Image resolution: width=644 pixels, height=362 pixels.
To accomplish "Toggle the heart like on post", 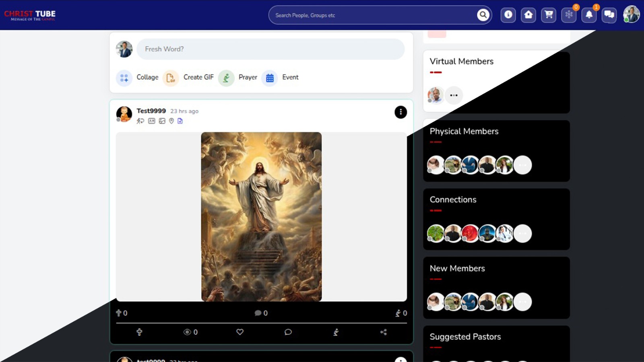I will click(240, 332).
